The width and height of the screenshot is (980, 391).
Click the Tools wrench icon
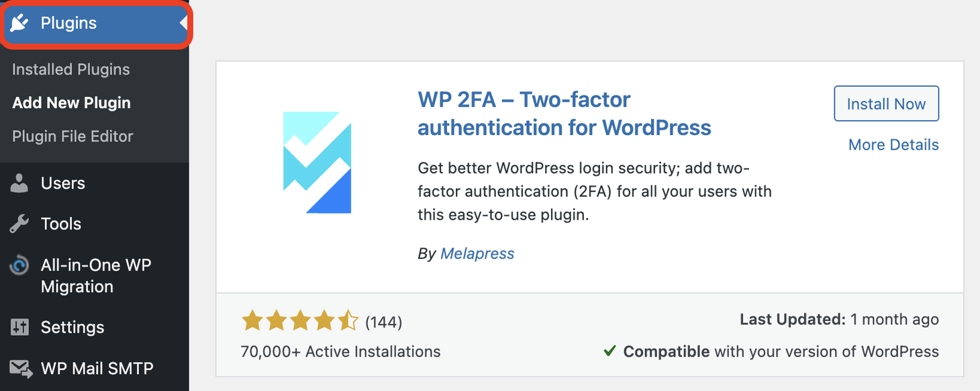tap(21, 223)
